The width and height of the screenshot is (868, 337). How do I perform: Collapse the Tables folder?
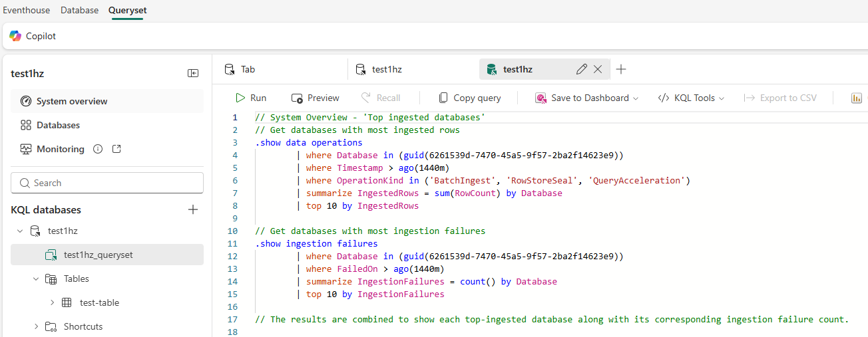tap(36, 279)
